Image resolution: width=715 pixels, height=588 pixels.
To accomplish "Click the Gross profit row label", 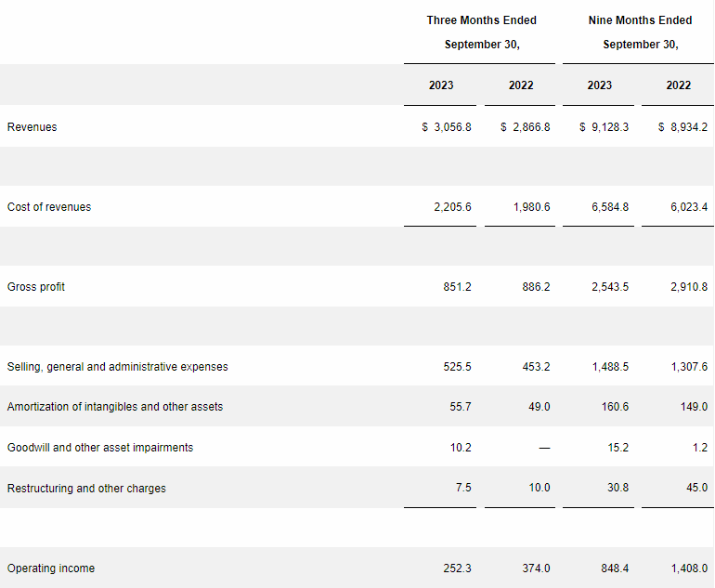I will [x=36, y=287].
